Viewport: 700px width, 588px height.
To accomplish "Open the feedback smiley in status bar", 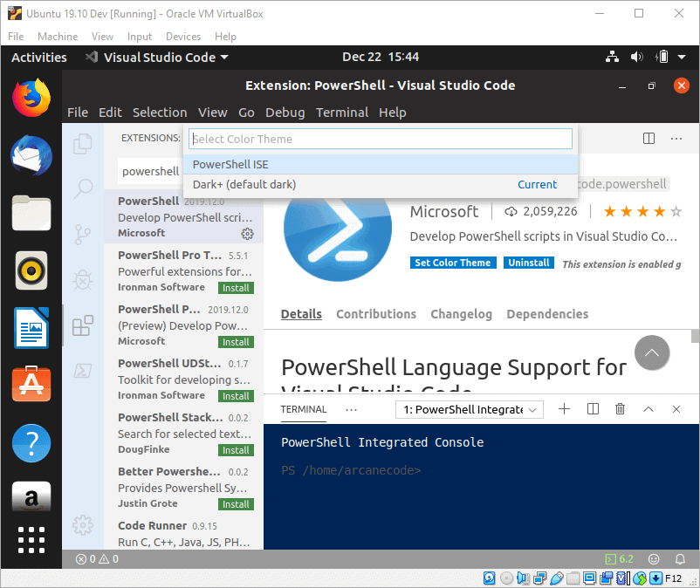I will 654,559.
